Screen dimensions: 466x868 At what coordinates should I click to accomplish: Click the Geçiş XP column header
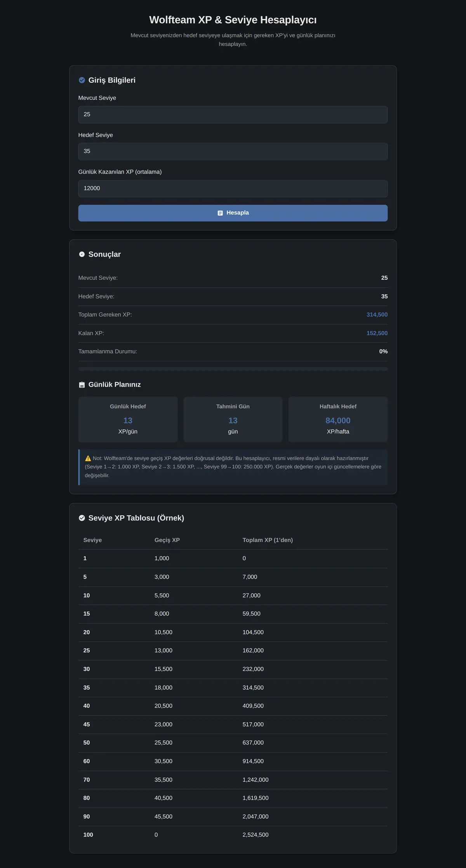[167, 540]
